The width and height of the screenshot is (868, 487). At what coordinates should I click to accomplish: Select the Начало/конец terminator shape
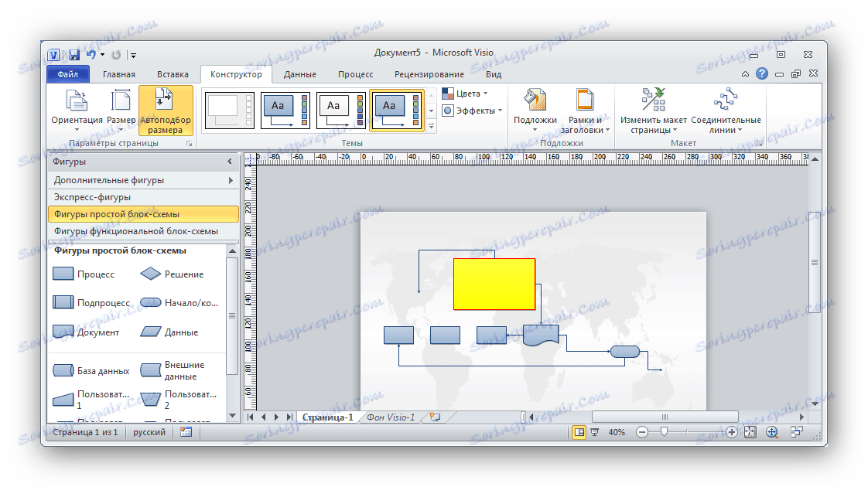(x=179, y=303)
